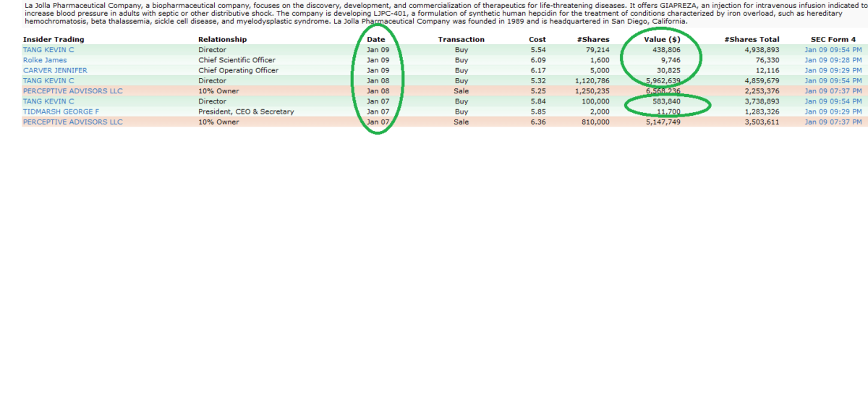Select the shares count 1,250,235
This screenshot has height=393, width=868.
click(x=592, y=91)
